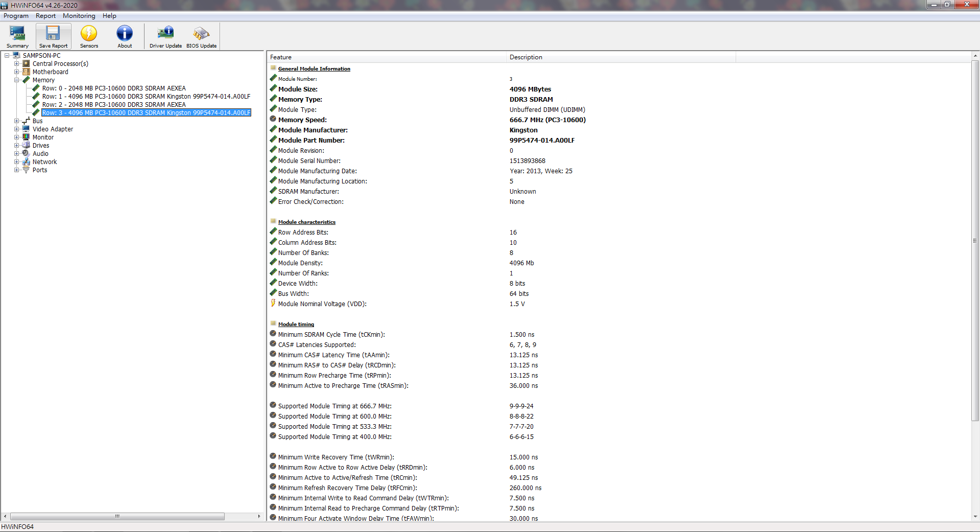Viewport: 980px width, 532px height.
Task: Click the Audio speaker icon
Action: [26, 154]
